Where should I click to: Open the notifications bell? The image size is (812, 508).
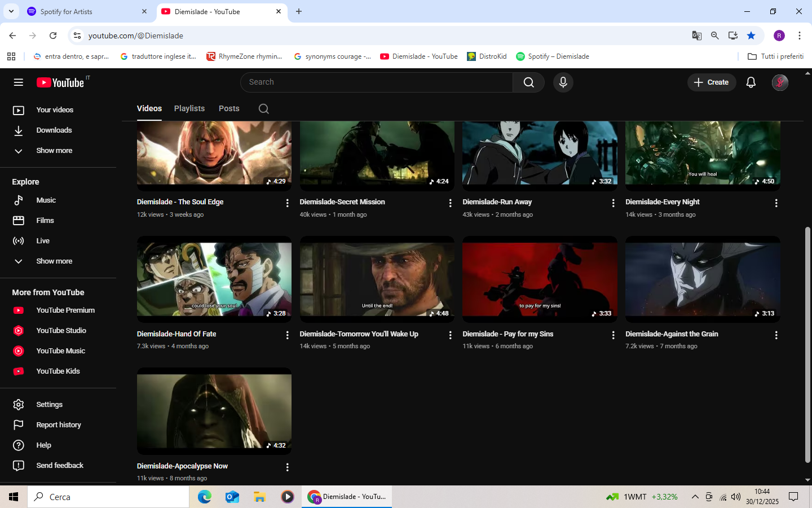point(751,82)
